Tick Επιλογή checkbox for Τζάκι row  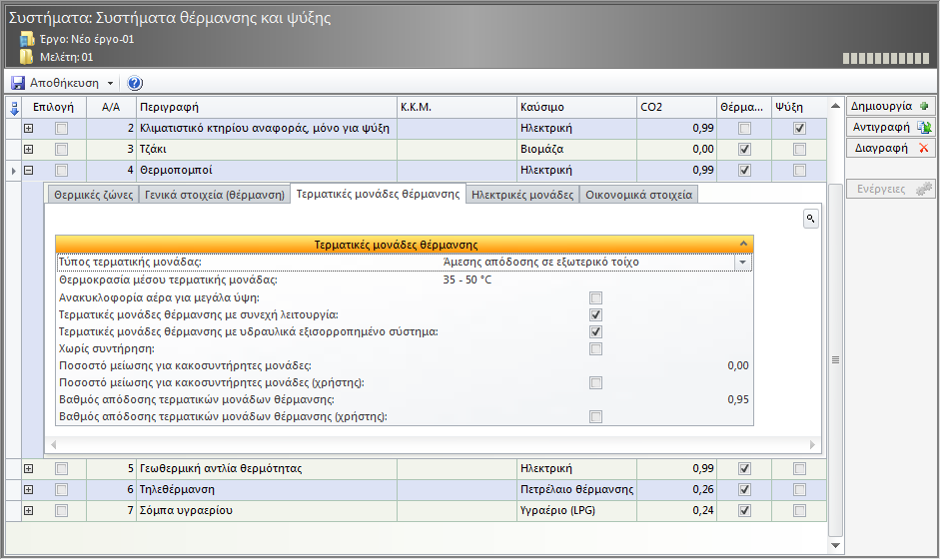[61, 150]
